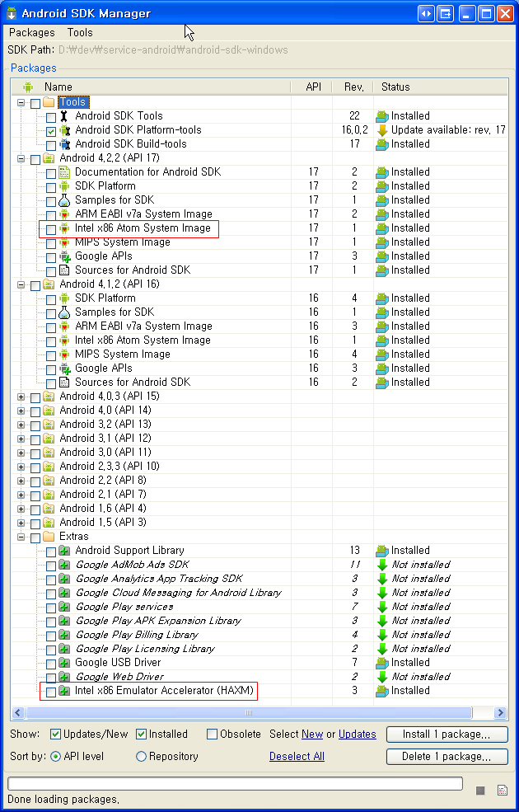Collapse the Android 4.2.2 (API 17) node
The height and width of the screenshot is (812, 519).
pos(21,158)
